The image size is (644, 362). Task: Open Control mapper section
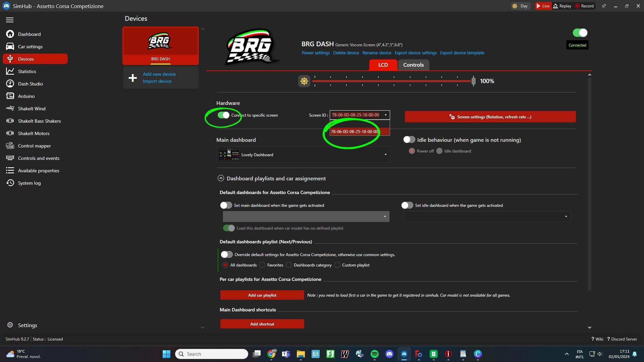click(35, 146)
